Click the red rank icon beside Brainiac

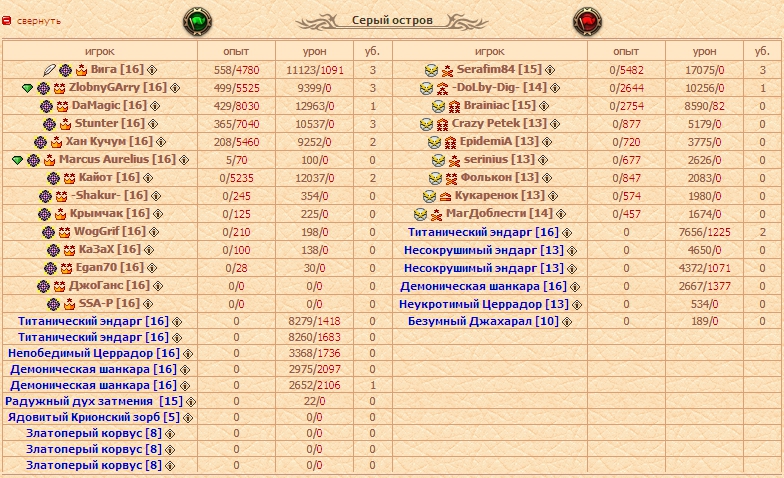click(x=454, y=106)
